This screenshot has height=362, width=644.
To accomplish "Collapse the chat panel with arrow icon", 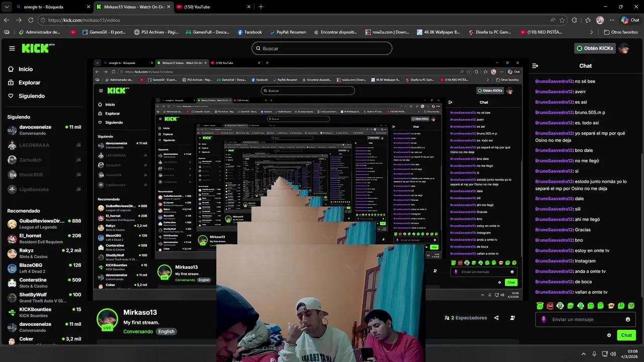I will (x=535, y=66).
